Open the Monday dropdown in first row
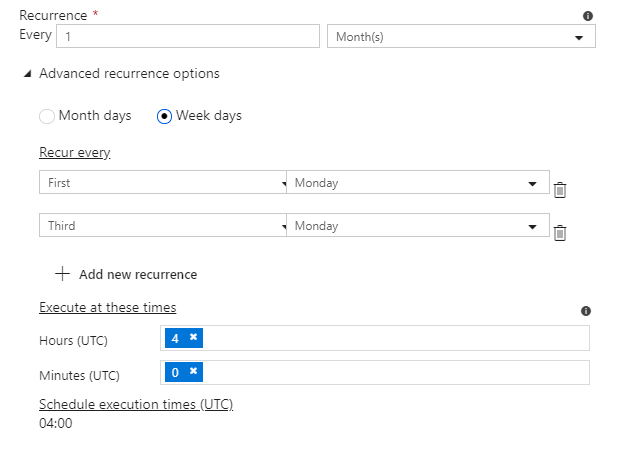 tap(417, 183)
